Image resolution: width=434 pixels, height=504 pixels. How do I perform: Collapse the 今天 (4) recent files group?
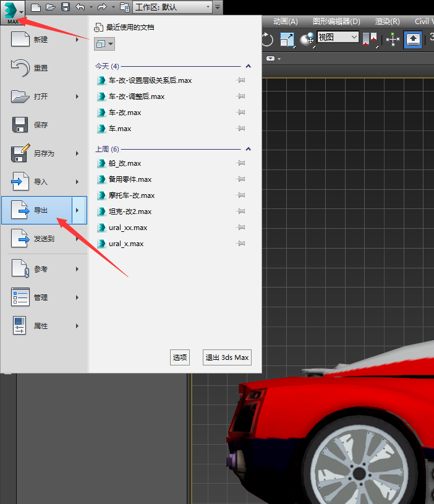pos(249,66)
